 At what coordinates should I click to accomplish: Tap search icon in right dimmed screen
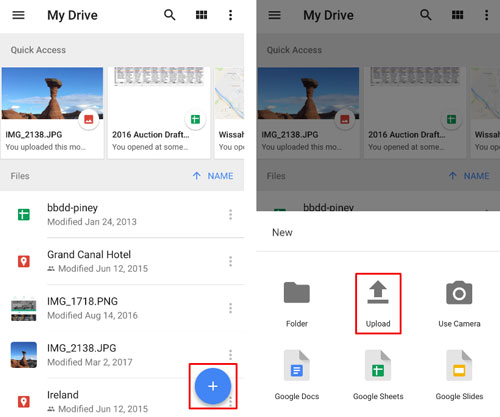(425, 15)
